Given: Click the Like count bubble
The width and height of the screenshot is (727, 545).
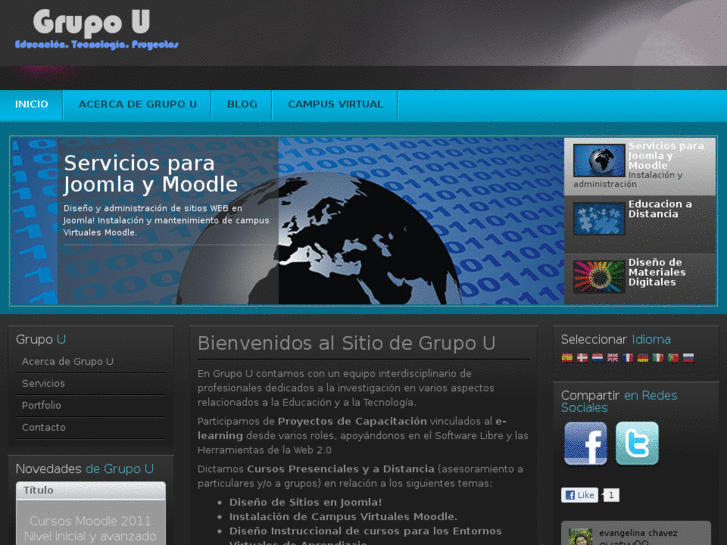Looking at the screenshot, I should coord(611,495).
